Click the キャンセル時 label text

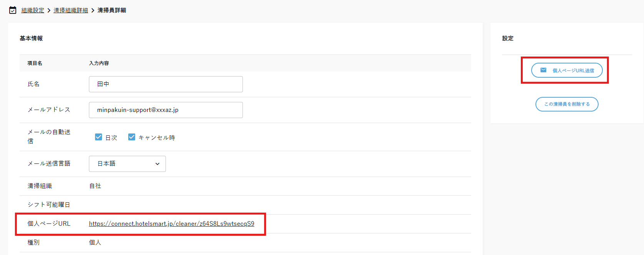point(157,138)
